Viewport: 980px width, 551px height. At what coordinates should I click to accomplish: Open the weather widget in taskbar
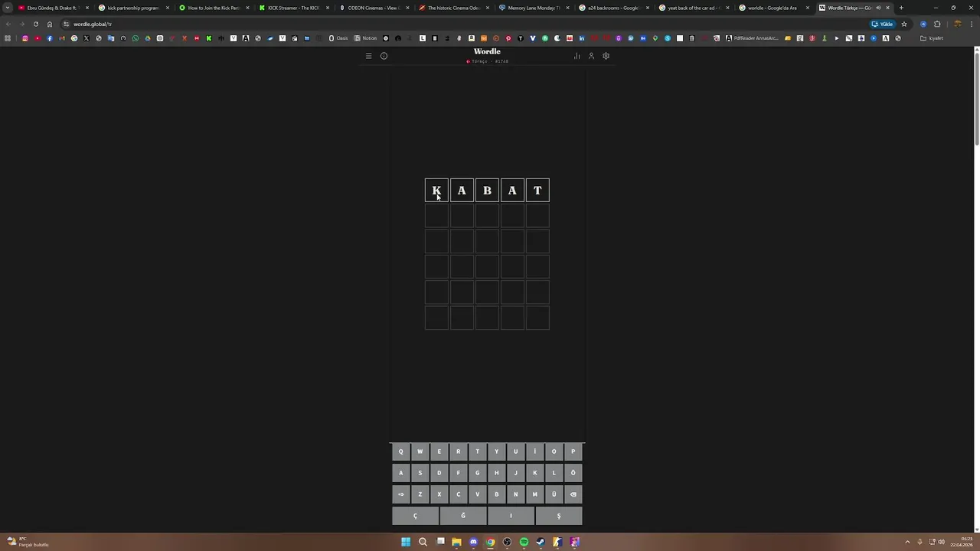coord(28,542)
